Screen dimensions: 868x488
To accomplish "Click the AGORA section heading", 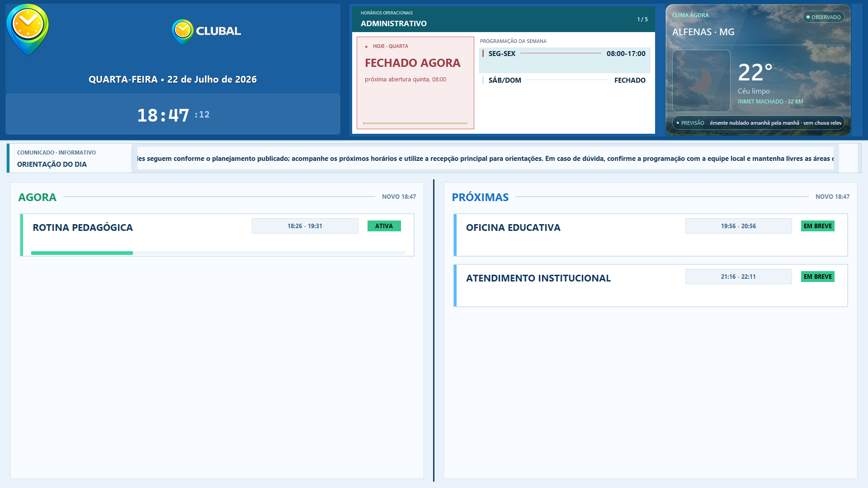I will [38, 197].
